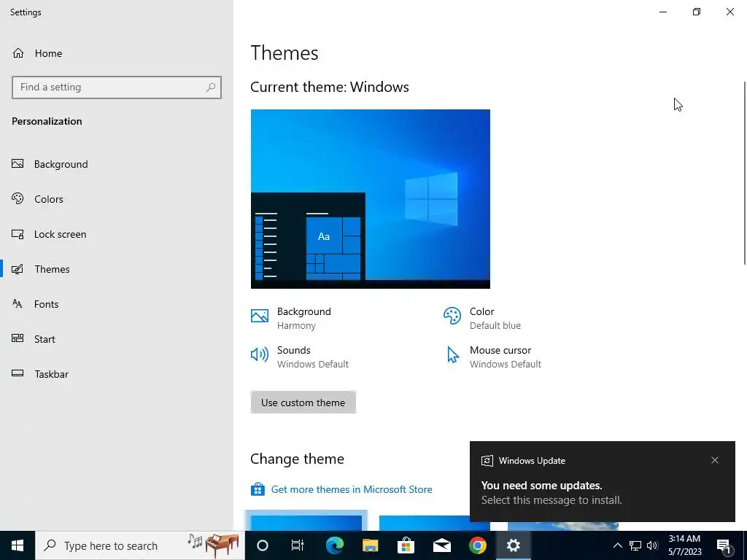747x560 pixels.
Task: Open the clock showing 3:14 AM
Action: click(684, 545)
